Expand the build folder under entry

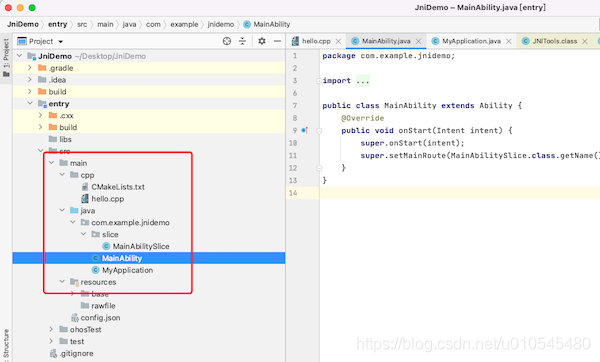(x=41, y=127)
